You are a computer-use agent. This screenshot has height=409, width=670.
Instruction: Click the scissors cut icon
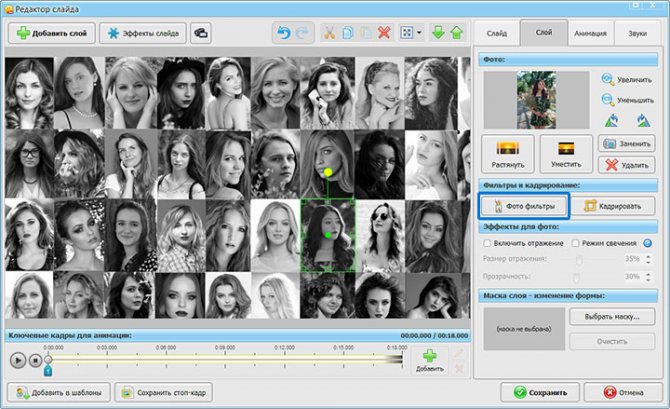click(x=328, y=33)
